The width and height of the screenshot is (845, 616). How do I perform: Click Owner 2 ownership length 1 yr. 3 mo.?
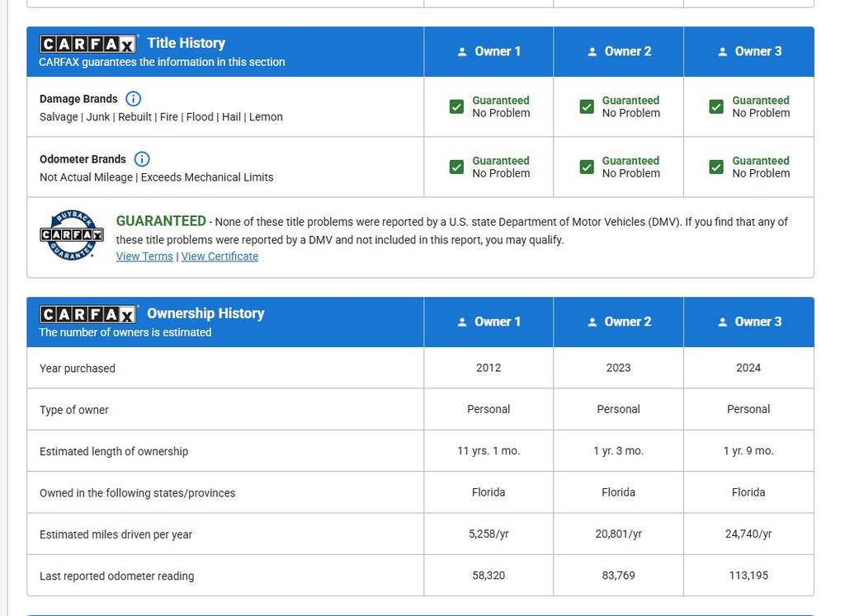tap(618, 451)
